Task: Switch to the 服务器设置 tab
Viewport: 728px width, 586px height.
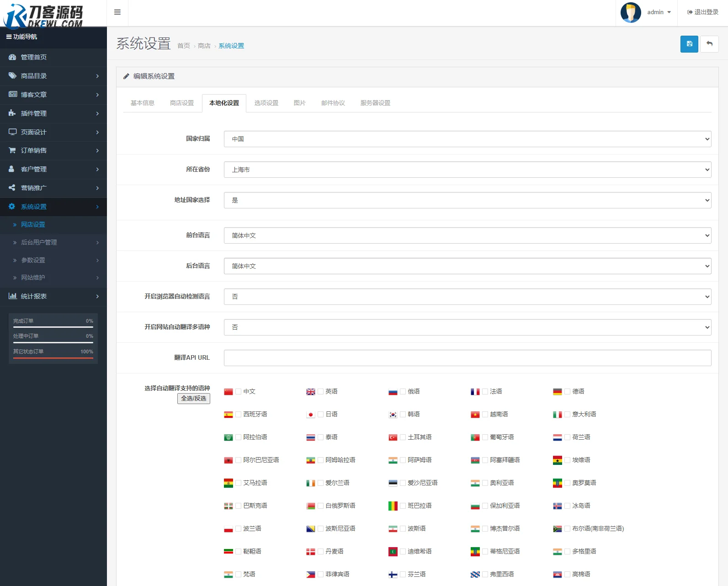Action: [375, 103]
